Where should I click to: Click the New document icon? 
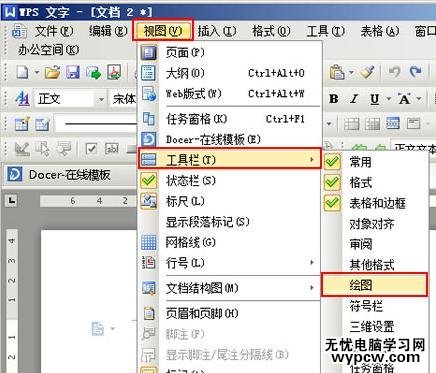pos(23,72)
